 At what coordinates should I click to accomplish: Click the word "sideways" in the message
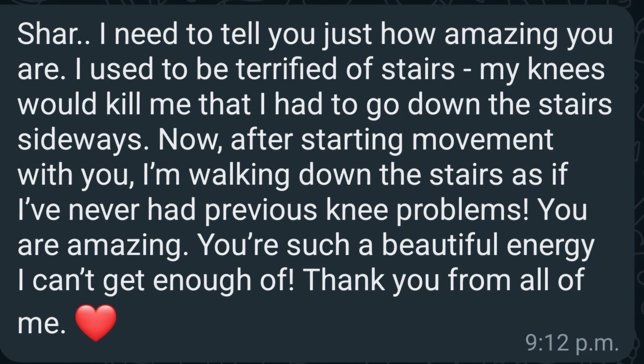tap(80, 140)
